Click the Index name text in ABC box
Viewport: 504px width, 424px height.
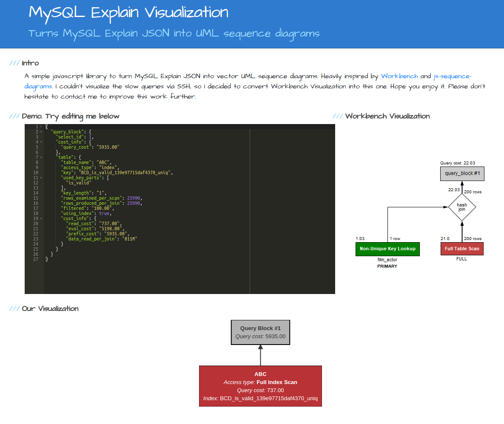pos(260,399)
